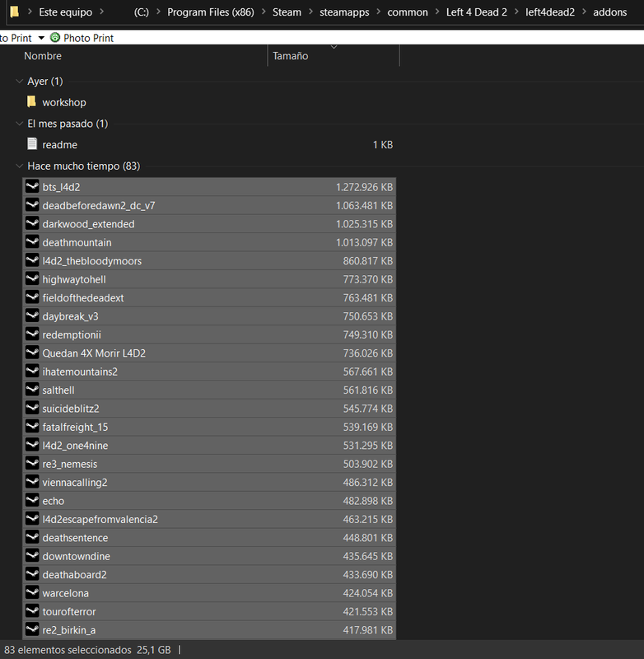Viewport: 644px width, 659px height.
Task: Click the readme text file icon
Action: coord(32,143)
